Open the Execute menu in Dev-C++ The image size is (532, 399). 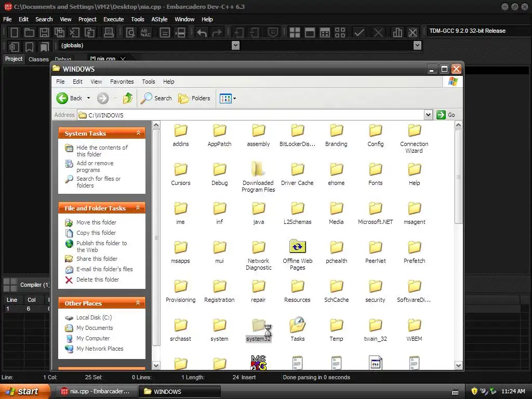(x=114, y=19)
